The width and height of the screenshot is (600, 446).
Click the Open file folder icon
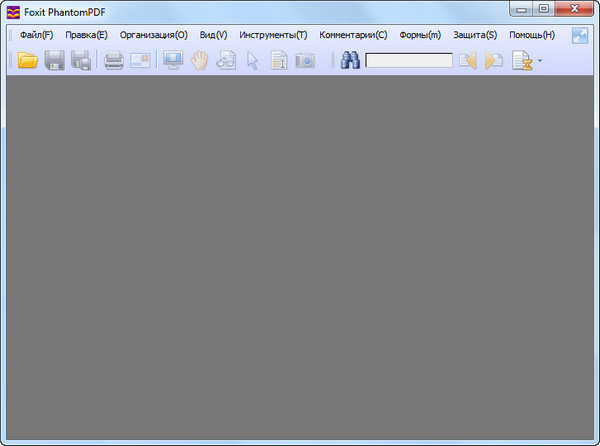click(28, 60)
